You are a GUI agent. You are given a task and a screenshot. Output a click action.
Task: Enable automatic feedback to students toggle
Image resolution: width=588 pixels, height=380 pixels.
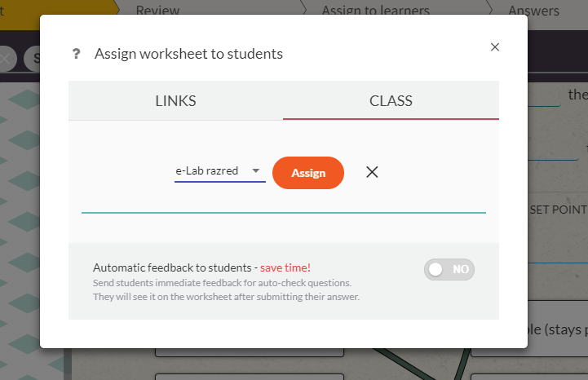coord(449,269)
